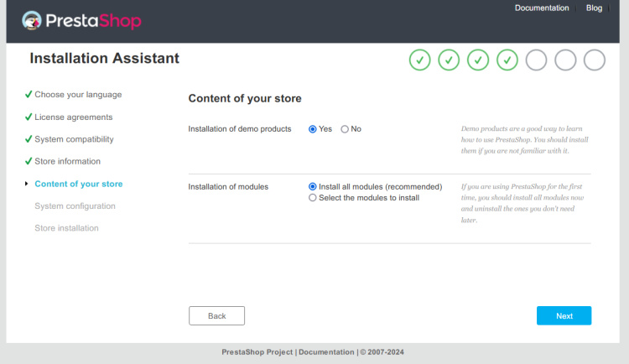Click the third completed step checkmark circle
The image size is (629, 364).
pos(478,60)
